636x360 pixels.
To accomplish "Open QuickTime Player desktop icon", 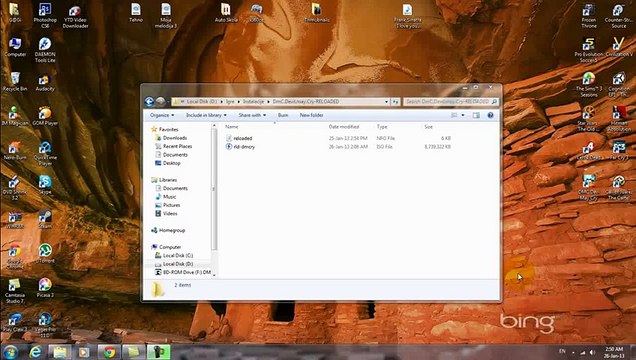I will (x=45, y=153).
